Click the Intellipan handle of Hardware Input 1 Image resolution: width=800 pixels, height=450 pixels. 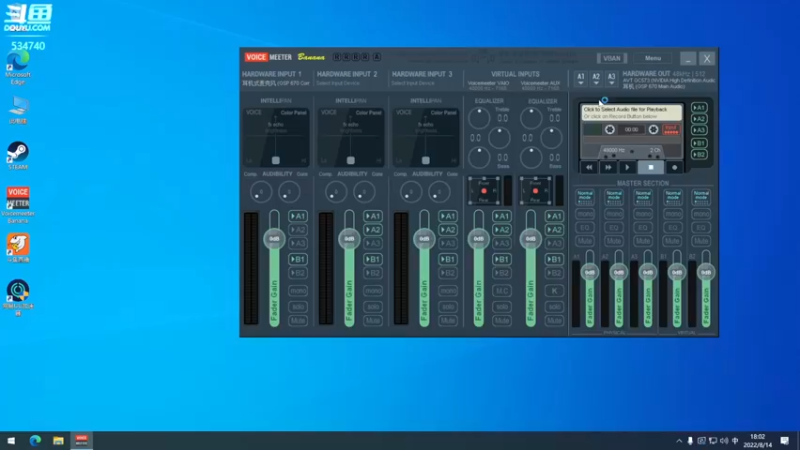point(276,160)
